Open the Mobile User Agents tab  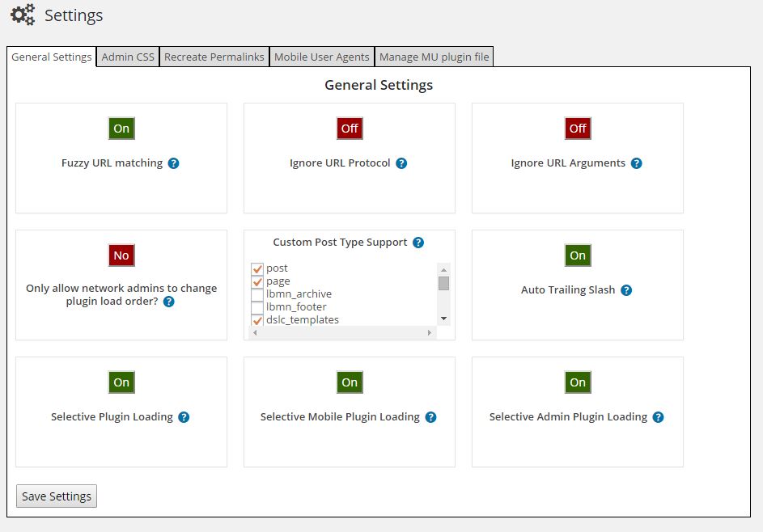tap(322, 57)
